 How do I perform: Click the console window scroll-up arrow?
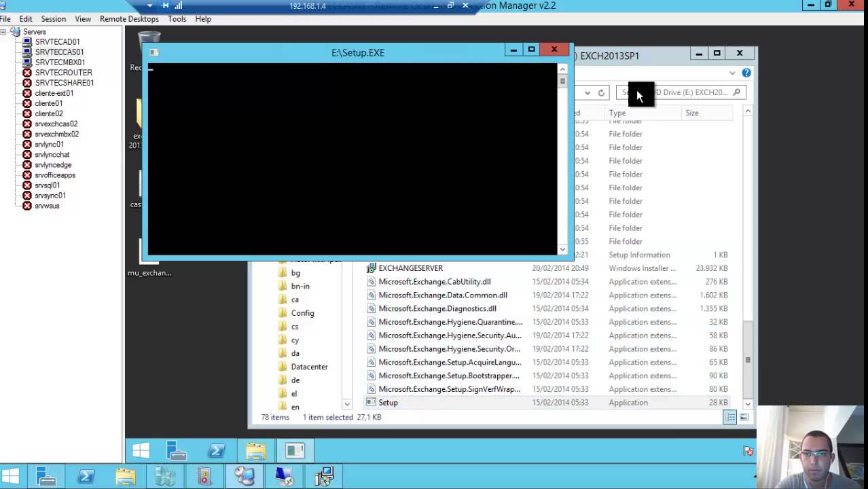pos(562,69)
